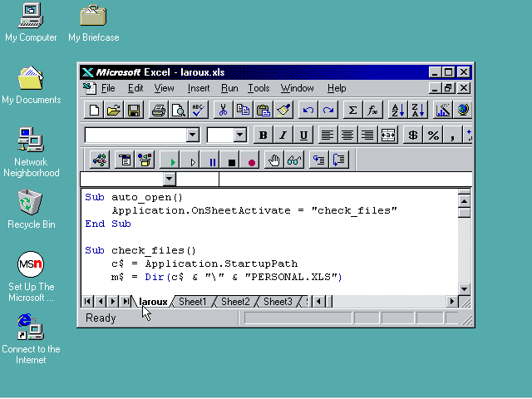Go to last sheet tab button
The height and width of the screenshot is (399, 532).
tap(126, 301)
